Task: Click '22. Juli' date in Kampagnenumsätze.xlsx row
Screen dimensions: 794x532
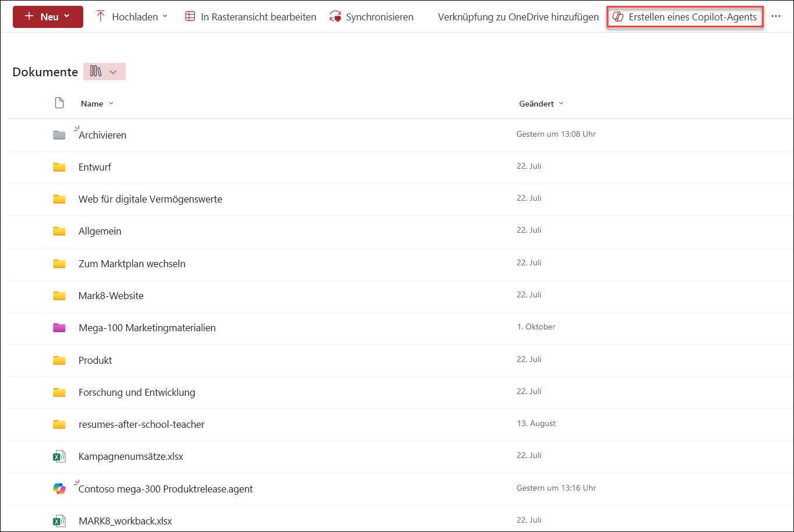Action: point(529,455)
